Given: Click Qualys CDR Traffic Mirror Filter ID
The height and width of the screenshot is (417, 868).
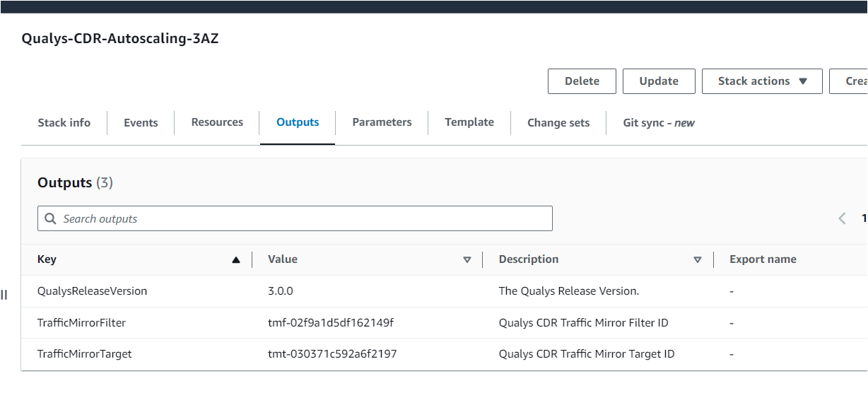Looking at the screenshot, I should (x=584, y=322).
